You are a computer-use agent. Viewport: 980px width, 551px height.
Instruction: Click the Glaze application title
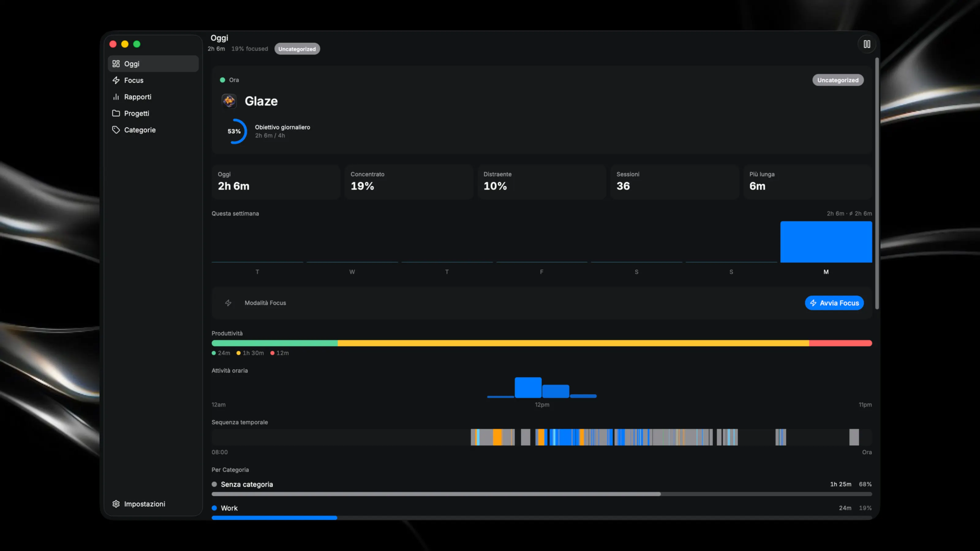click(x=261, y=101)
